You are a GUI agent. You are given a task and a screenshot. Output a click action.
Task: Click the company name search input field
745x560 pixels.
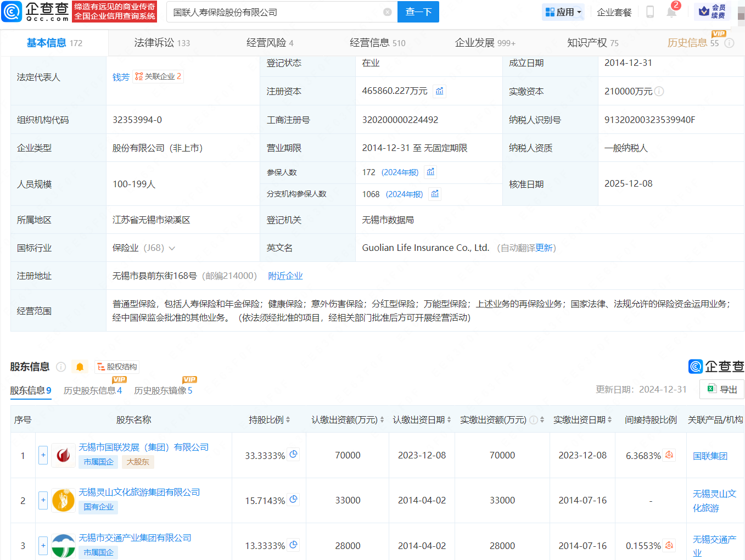pyautogui.click(x=275, y=12)
